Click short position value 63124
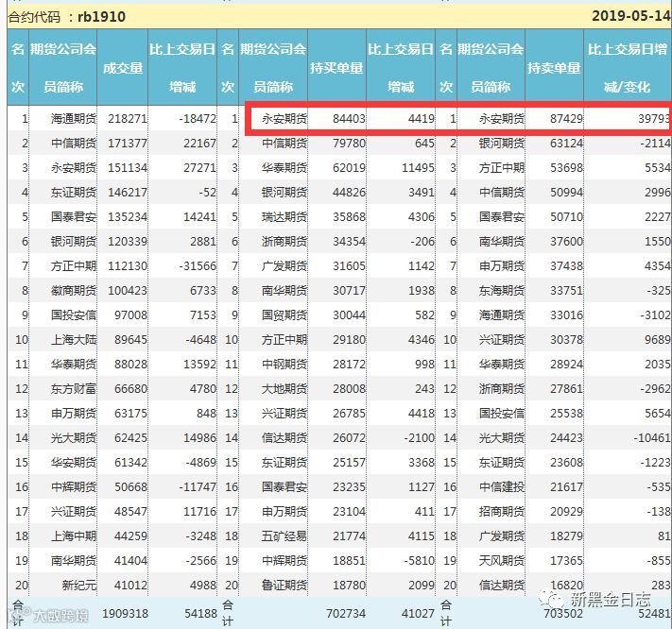 point(566,143)
